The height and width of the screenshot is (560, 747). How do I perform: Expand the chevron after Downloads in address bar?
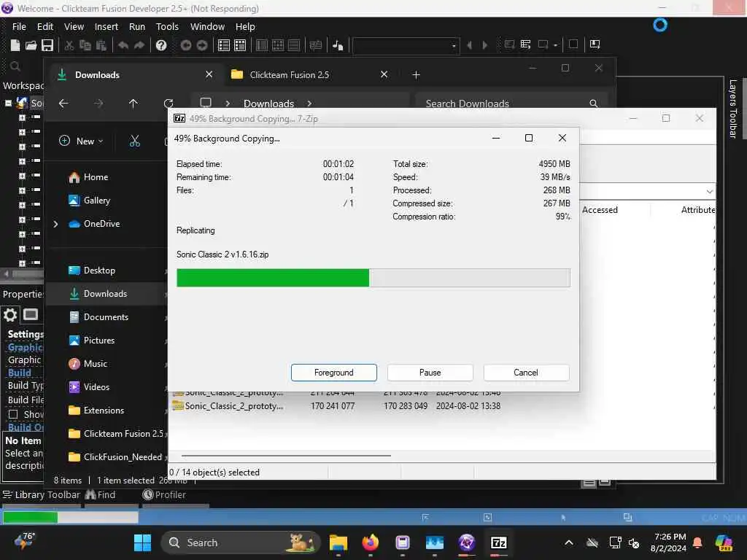click(x=309, y=104)
